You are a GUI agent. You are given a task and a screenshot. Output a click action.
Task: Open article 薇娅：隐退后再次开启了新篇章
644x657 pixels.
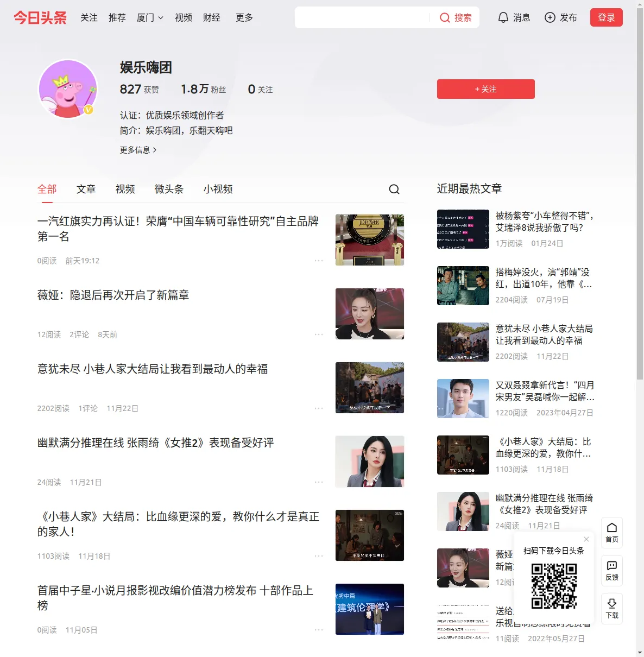pyautogui.click(x=113, y=295)
